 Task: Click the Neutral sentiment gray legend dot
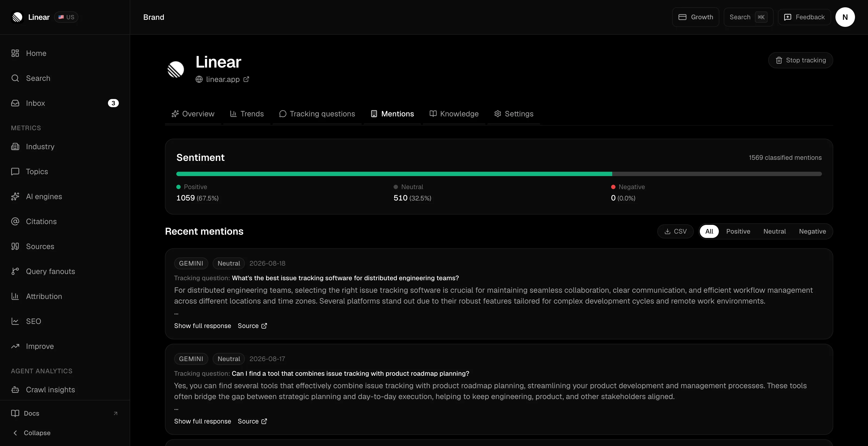[396, 187]
